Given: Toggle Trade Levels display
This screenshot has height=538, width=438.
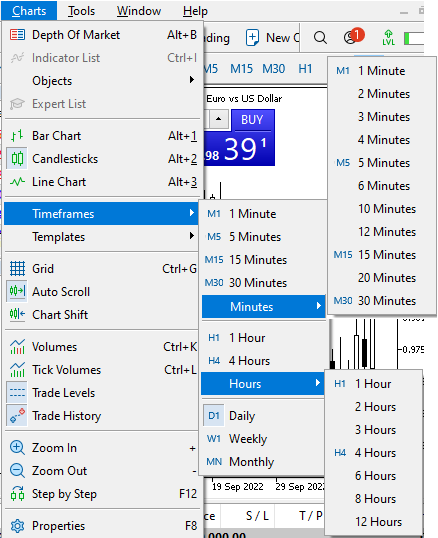Looking at the screenshot, I should (x=101, y=393).
